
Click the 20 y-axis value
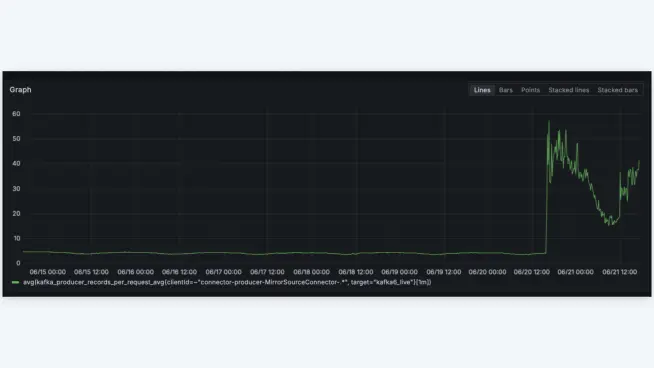16,214
